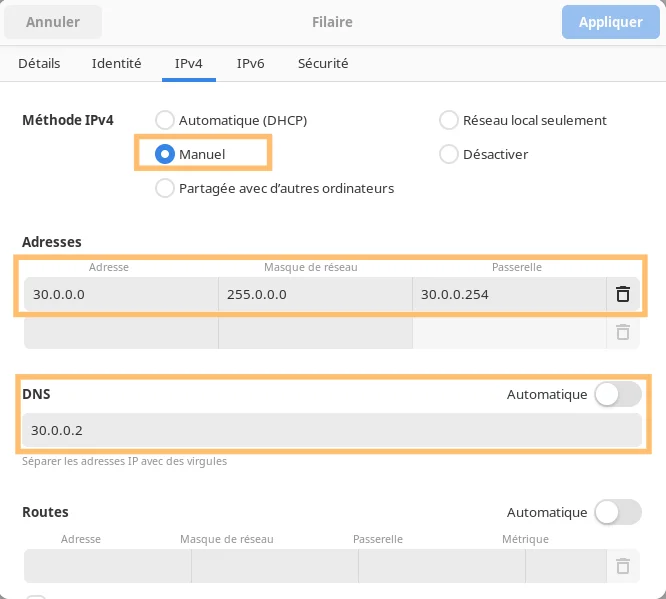Open the Sécurité tab
This screenshot has width=666, height=599.
coord(323,63)
